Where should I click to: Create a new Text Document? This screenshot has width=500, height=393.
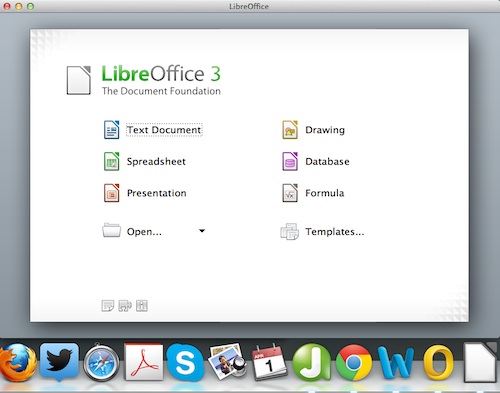coord(164,130)
